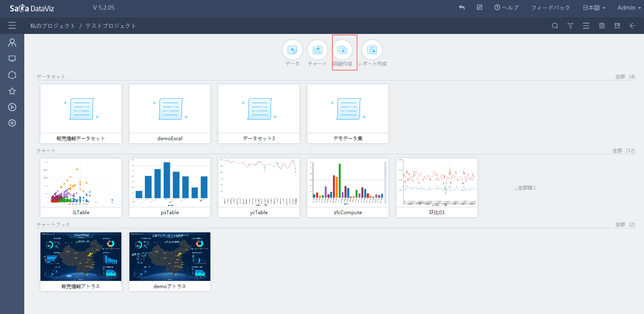Click the edit square icon in header
Viewport: 644px width, 314px height.
479,7
